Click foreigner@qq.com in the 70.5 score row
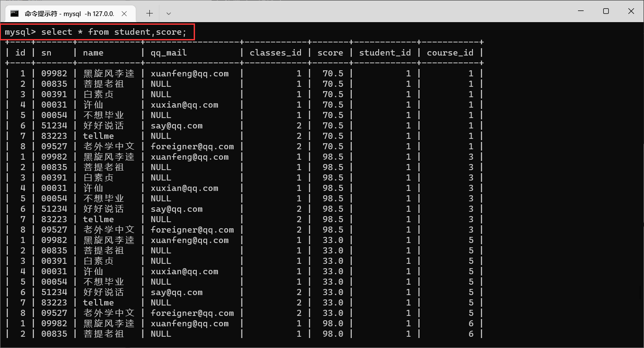The width and height of the screenshot is (644, 348). coord(192,146)
